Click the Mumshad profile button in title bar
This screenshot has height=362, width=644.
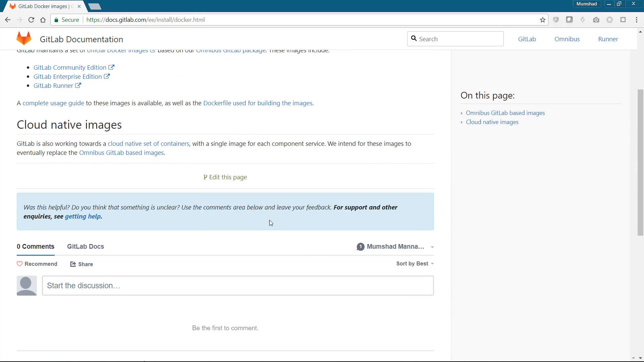(x=586, y=4)
